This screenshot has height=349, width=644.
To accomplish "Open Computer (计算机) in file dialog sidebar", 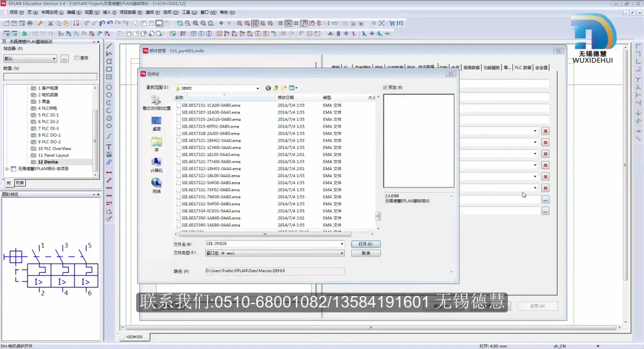I will (x=157, y=165).
